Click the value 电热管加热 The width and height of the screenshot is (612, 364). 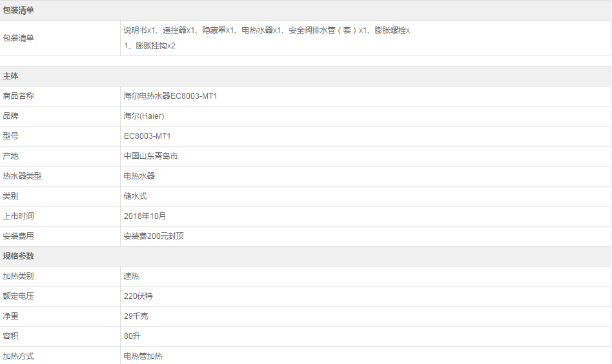click(143, 356)
